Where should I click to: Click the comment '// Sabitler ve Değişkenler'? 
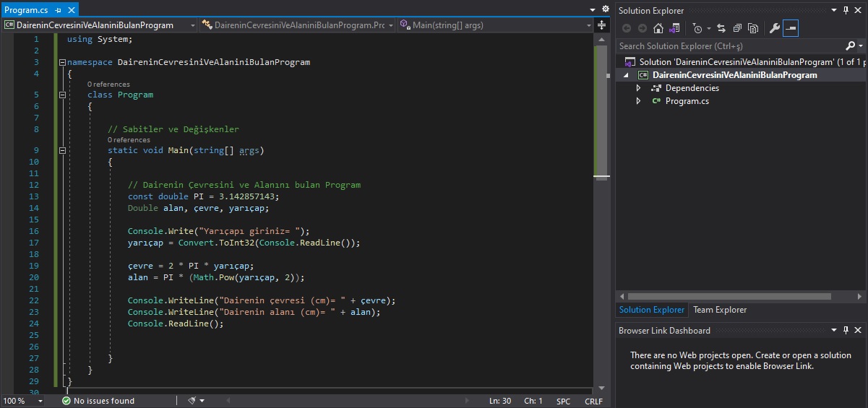coord(173,129)
